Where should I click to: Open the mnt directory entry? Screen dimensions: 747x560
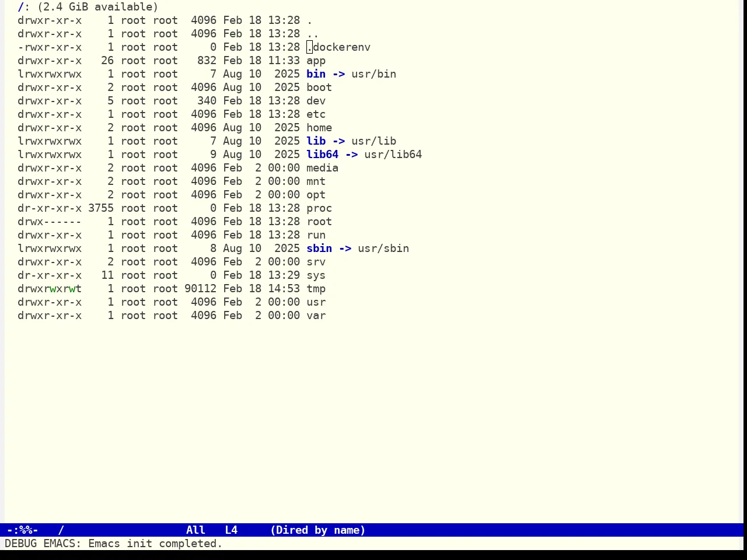[x=316, y=181]
